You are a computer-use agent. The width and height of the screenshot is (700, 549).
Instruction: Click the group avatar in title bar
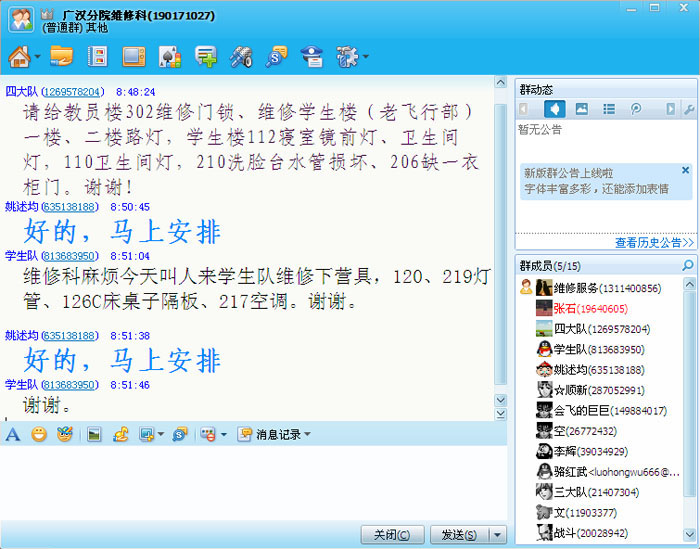[21, 20]
